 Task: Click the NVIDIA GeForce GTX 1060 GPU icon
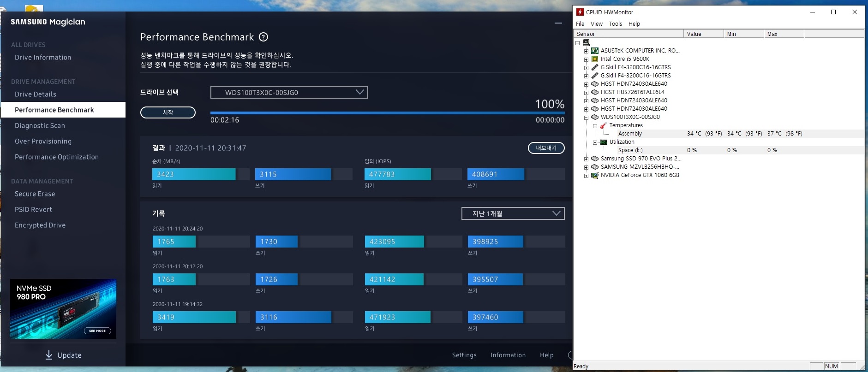(x=595, y=175)
